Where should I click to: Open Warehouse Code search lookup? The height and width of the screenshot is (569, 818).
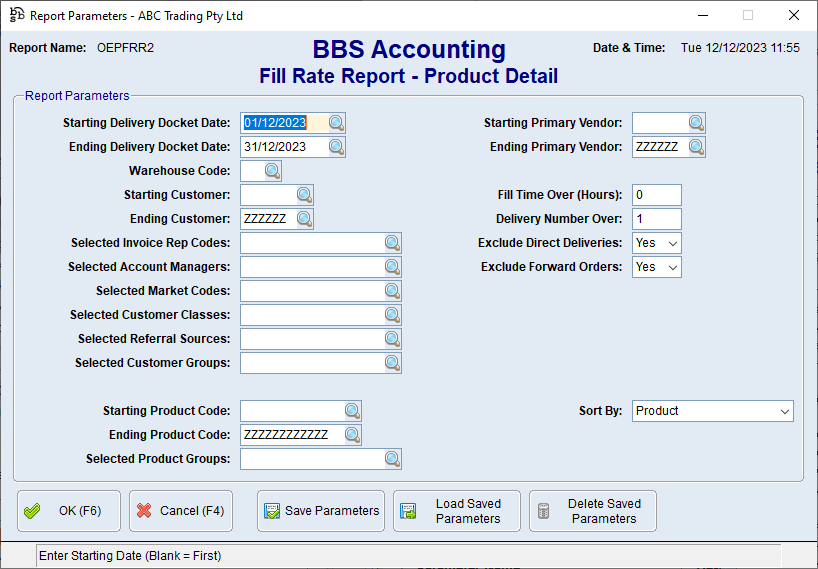[272, 171]
